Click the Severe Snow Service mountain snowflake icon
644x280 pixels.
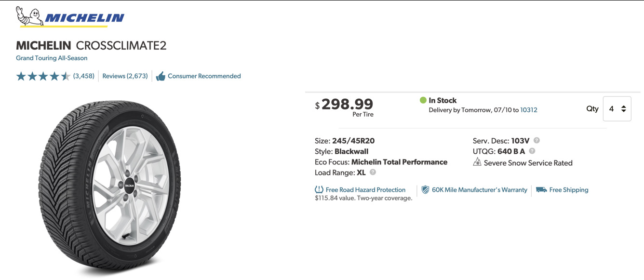coord(477,162)
